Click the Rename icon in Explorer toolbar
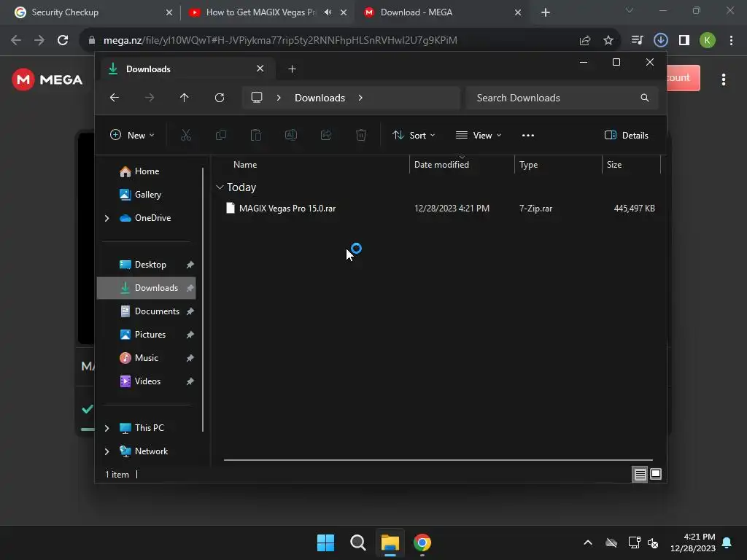 point(290,135)
